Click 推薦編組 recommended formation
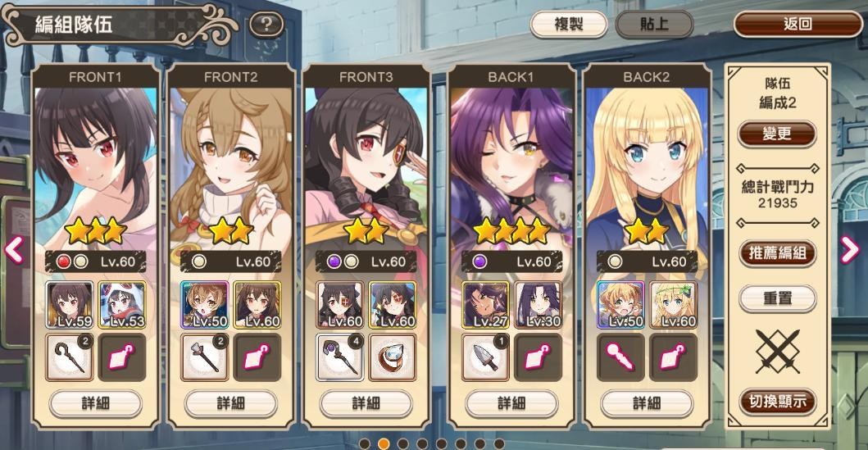The width and height of the screenshot is (868, 450). 778,253
